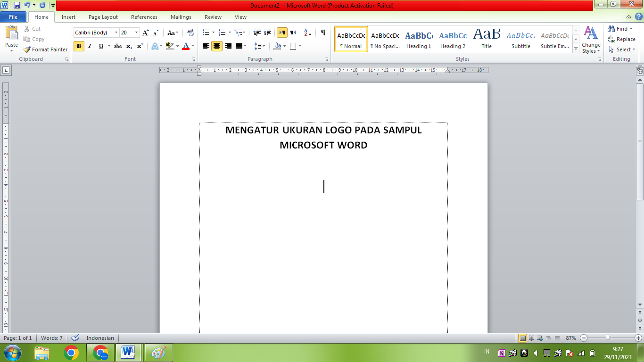Viewport: 644px width, 362px height.
Task: Open the Font Size dropdown
Action: click(136, 32)
